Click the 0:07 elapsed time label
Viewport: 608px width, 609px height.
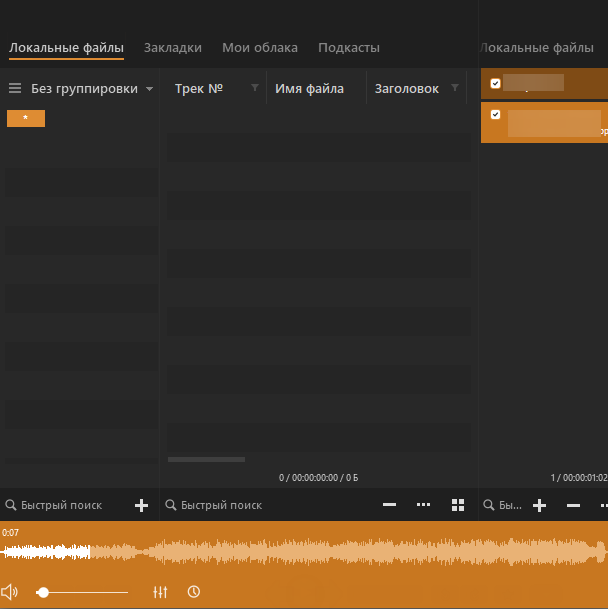(x=10, y=532)
